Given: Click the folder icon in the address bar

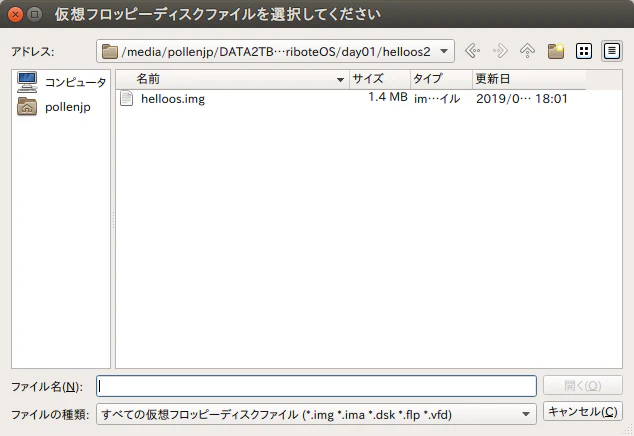Looking at the screenshot, I should tap(110, 51).
